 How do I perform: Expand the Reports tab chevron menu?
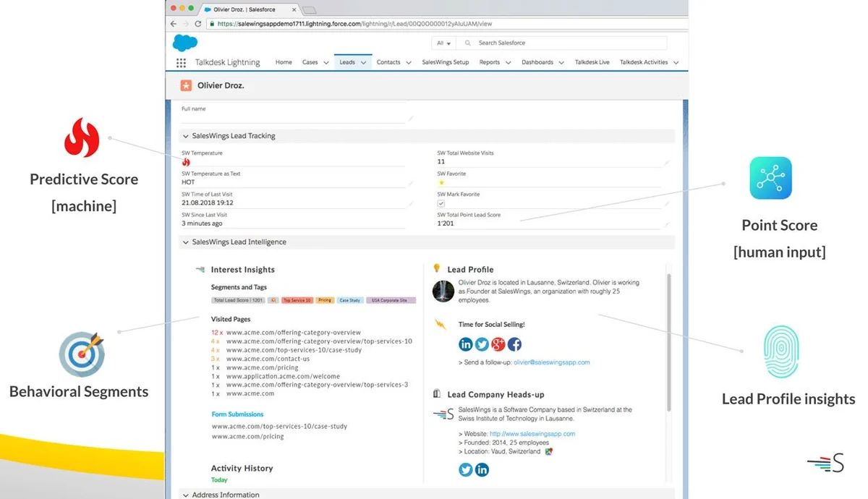(x=509, y=63)
